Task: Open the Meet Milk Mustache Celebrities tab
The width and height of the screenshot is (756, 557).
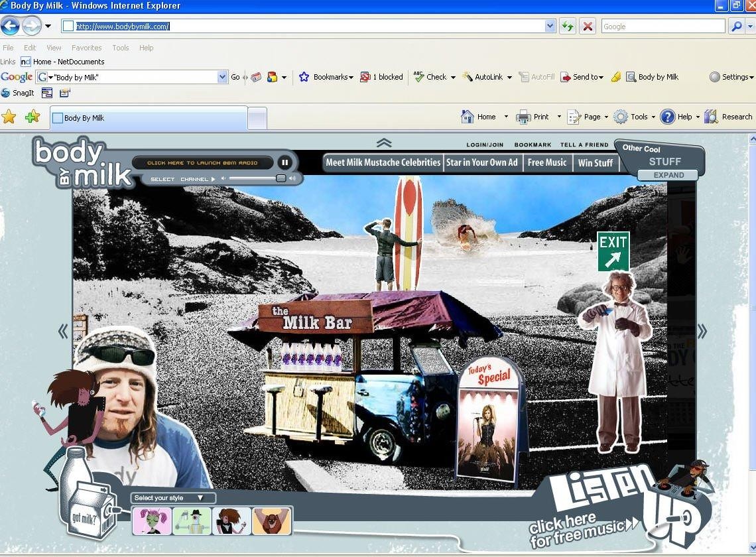Action: click(383, 162)
